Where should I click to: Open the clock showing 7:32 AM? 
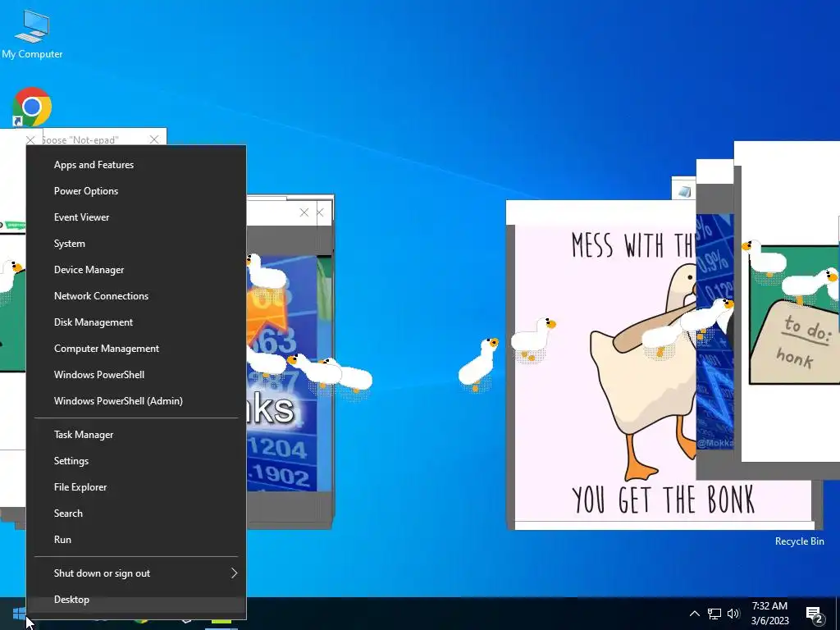769,614
